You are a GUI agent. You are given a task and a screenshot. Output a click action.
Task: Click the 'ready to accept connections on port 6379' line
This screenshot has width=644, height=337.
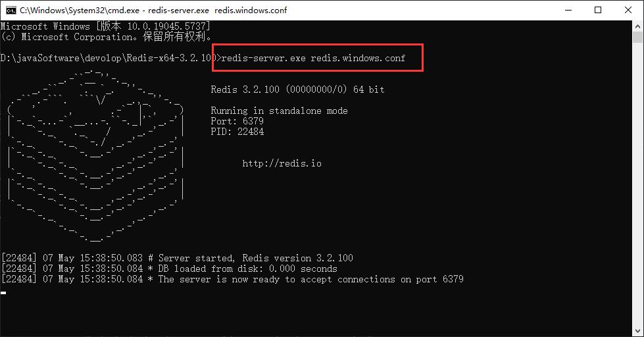click(x=232, y=280)
